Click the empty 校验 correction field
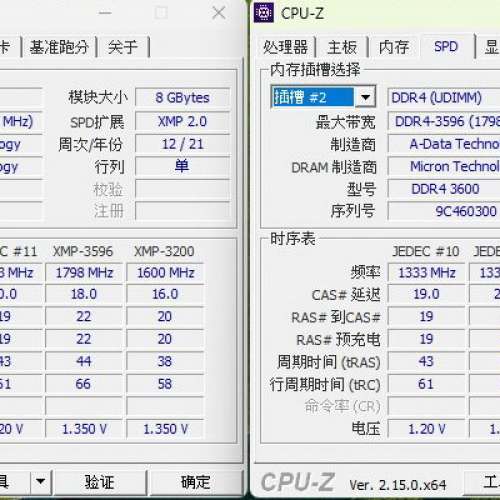This screenshot has width=500, height=500. tap(182, 189)
